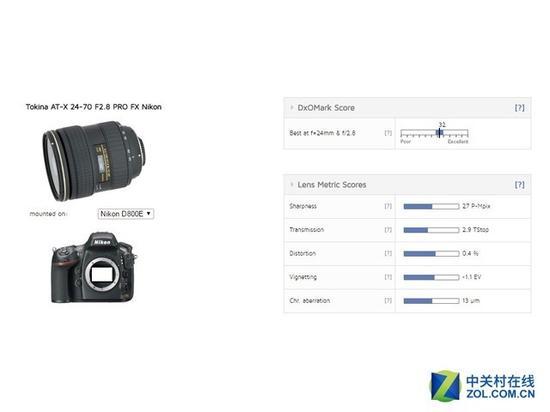Open help for the Chr. aberration metric
This screenshot has width=550, height=412.
point(388,300)
